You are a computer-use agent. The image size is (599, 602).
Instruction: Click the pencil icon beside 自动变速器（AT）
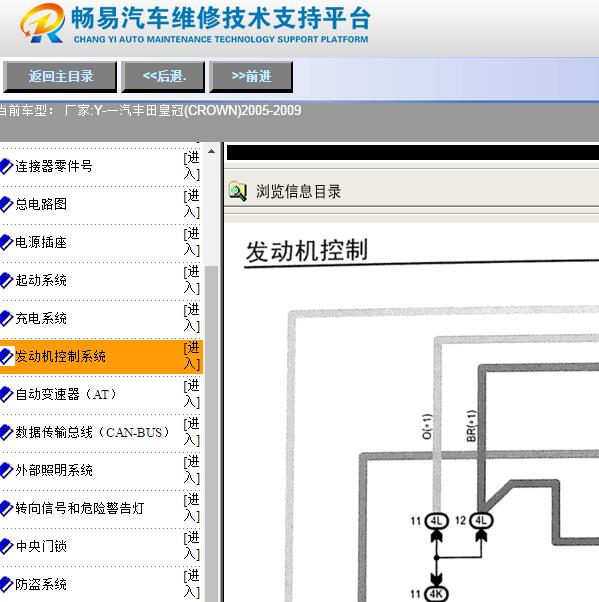[x=6, y=394]
